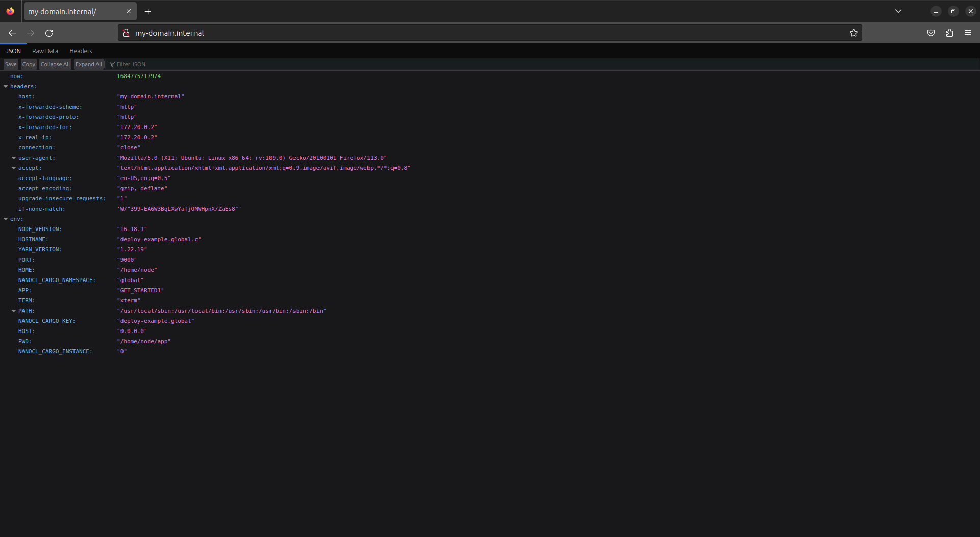Toggle the accept value expander
This screenshot has height=537, width=980.
pos(14,168)
